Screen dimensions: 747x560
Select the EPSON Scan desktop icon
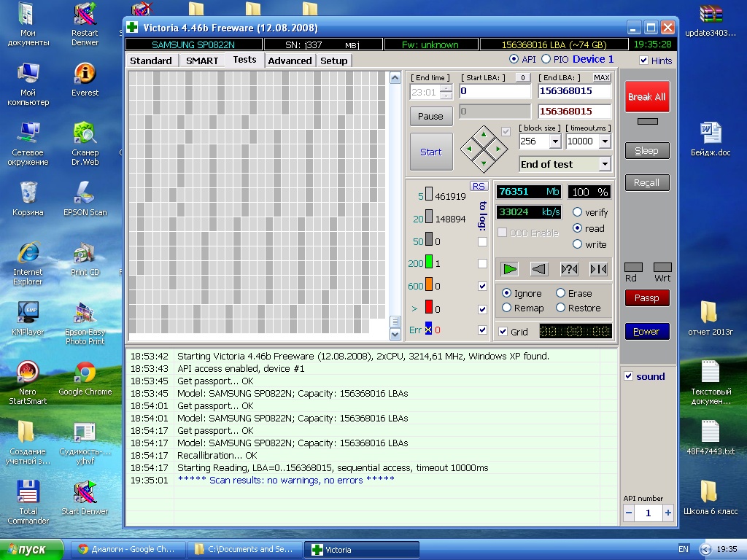pos(85,198)
